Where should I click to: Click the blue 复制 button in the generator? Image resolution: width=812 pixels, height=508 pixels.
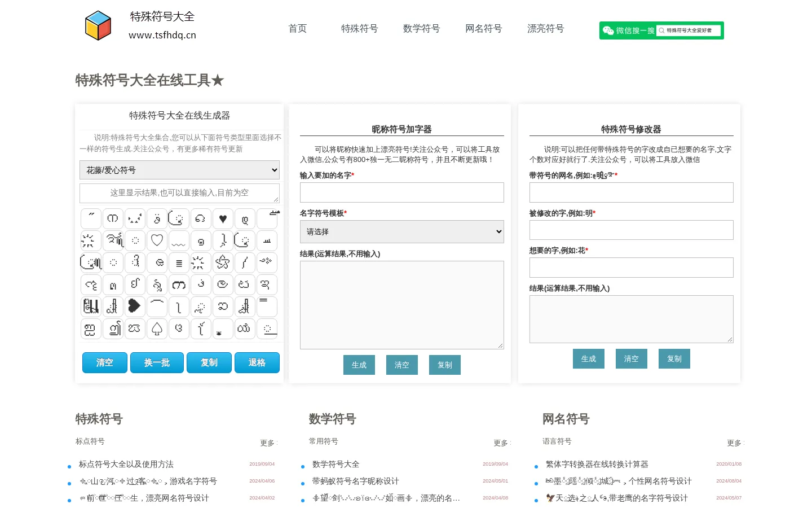(x=209, y=362)
